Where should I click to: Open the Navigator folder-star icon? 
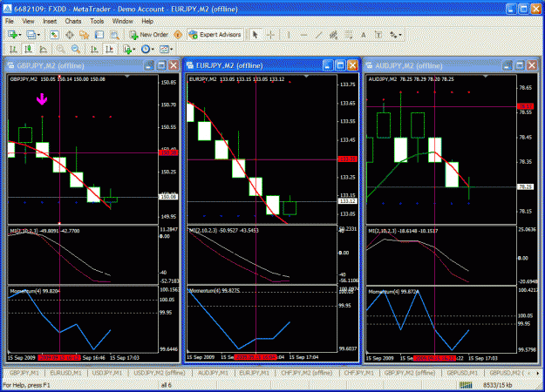pos(84,35)
